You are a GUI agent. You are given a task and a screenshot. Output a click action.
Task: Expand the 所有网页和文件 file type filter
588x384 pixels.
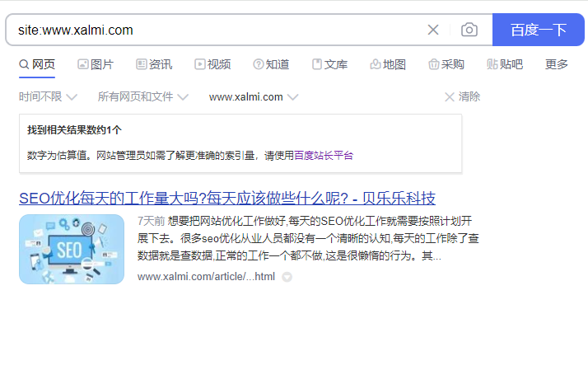142,97
